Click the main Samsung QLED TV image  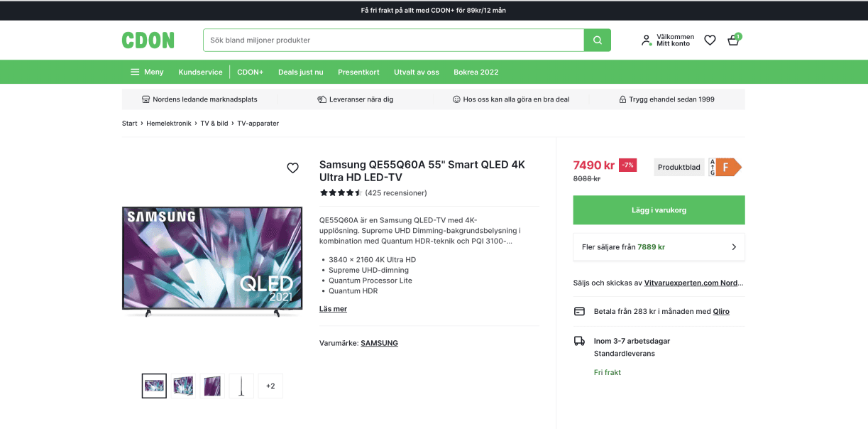(x=212, y=261)
